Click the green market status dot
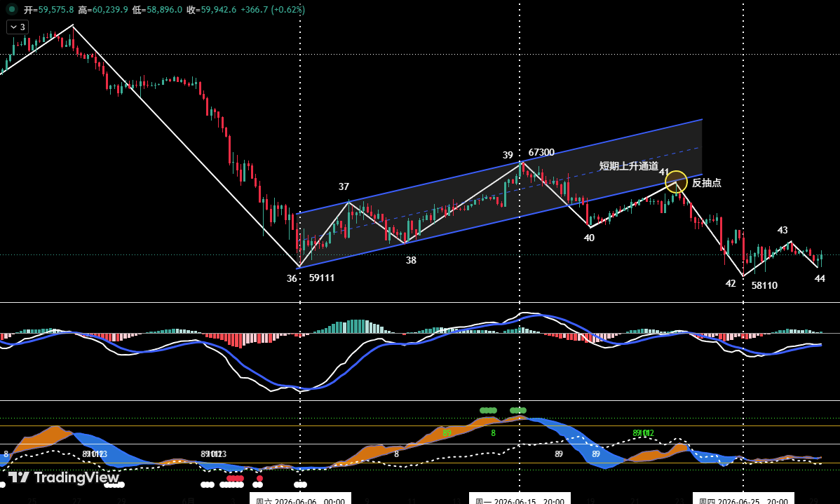840x504 pixels. pos(11,10)
